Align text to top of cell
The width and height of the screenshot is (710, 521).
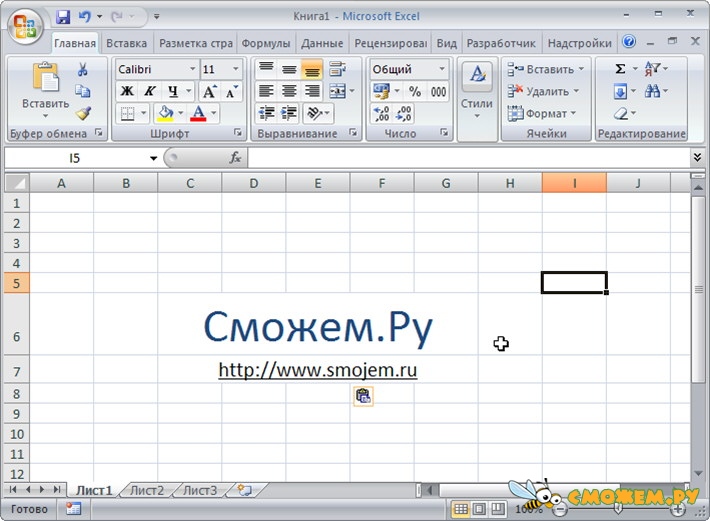[x=266, y=68]
